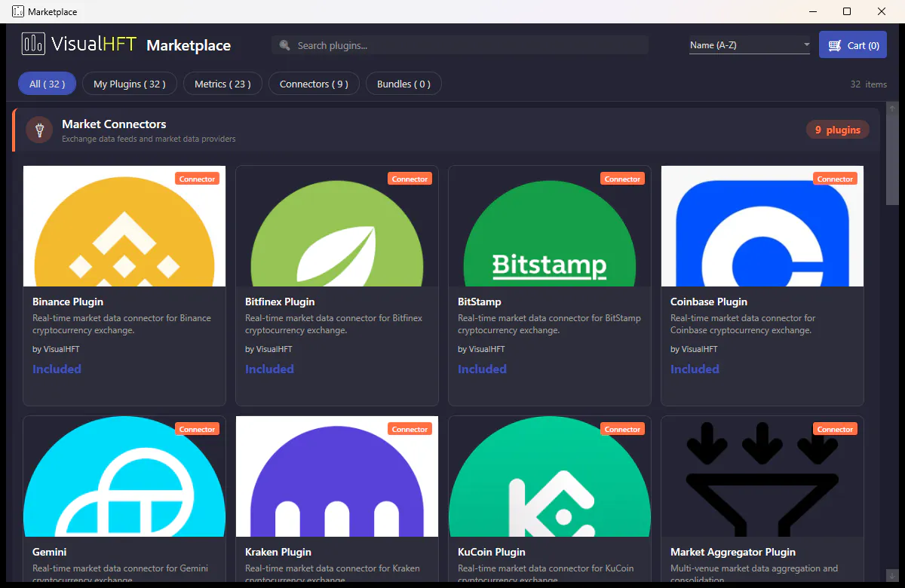Maximize the Marketplace window

pyautogui.click(x=847, y=11)
